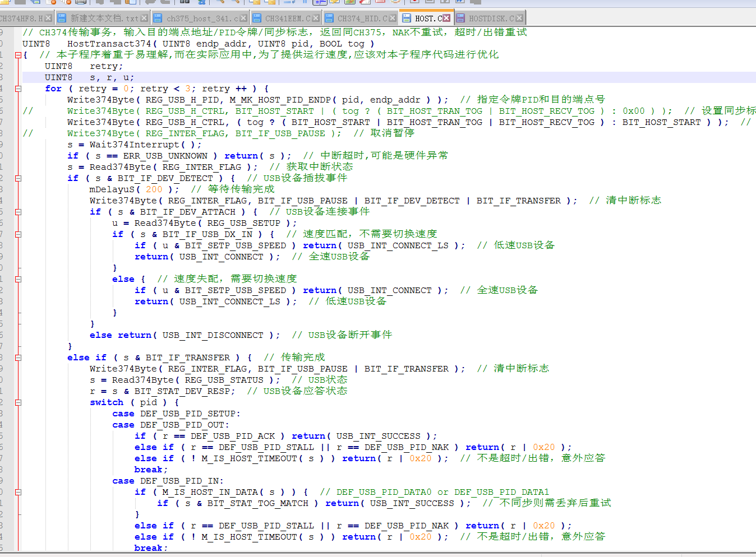Collapse the switch ( pid ) block
The width and height of the screenshot is (756, 557).
click(18, 402)
